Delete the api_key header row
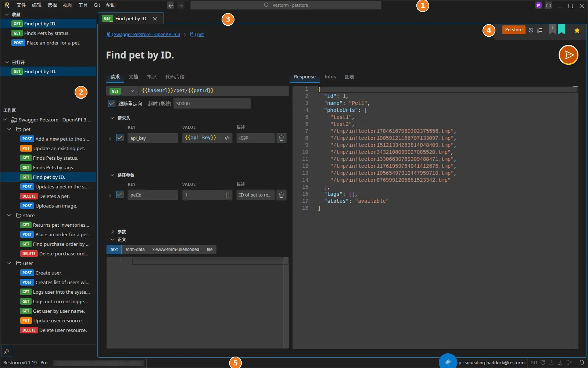 pyautogui.click(x=281, y=138)
